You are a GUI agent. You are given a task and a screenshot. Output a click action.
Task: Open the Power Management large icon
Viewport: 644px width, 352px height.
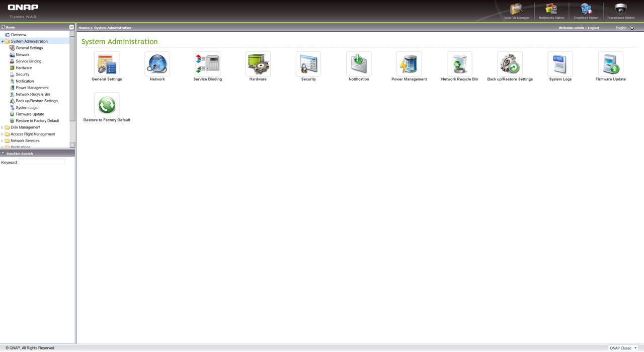(409, 64)
